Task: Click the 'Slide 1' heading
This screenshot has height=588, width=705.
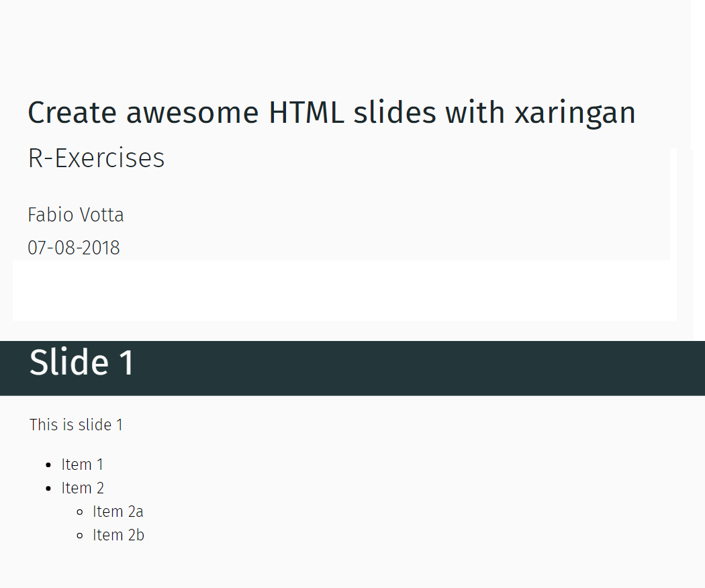Action: click(x=82, y=362)
